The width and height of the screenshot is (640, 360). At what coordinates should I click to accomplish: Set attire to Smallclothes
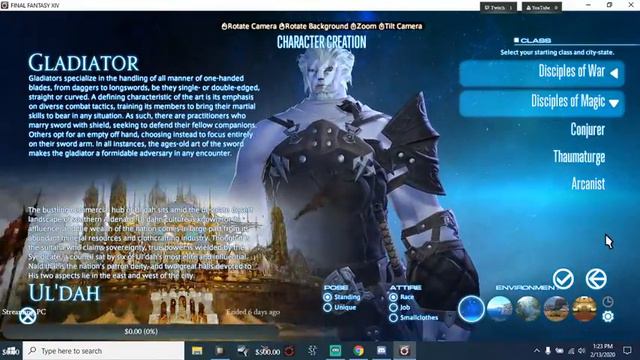tap(413, 318)
